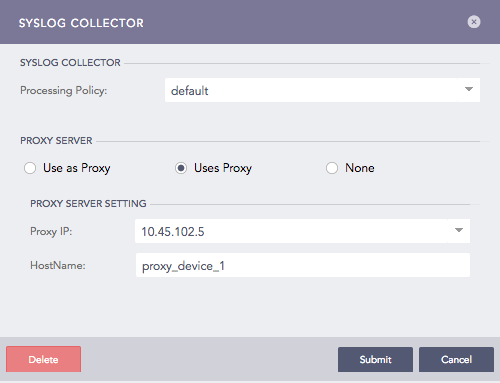Click the SYSLOG COLLECTOR section heading

[70, 63]
